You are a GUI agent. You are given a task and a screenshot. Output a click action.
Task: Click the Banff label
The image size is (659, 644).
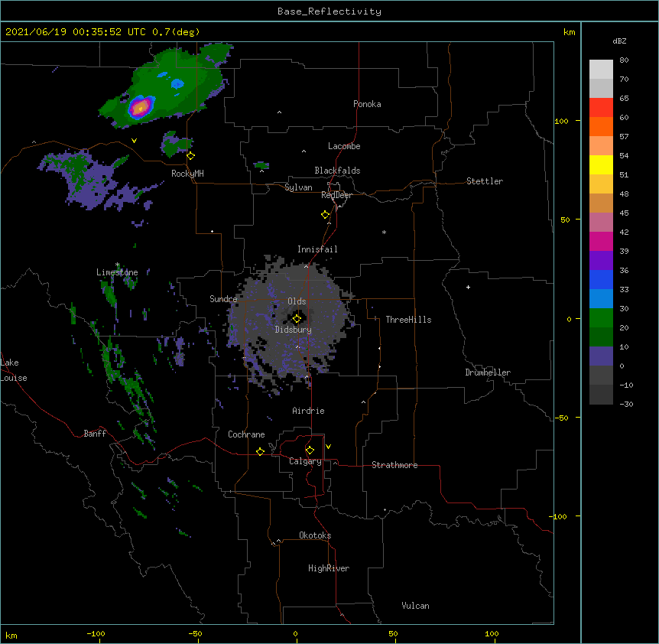tap(95, 434)
